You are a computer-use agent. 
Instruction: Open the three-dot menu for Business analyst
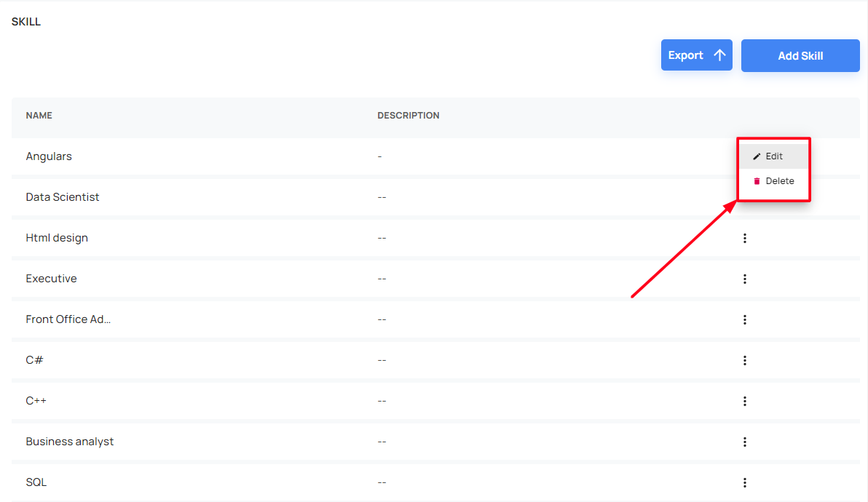[x=744, y=442]
